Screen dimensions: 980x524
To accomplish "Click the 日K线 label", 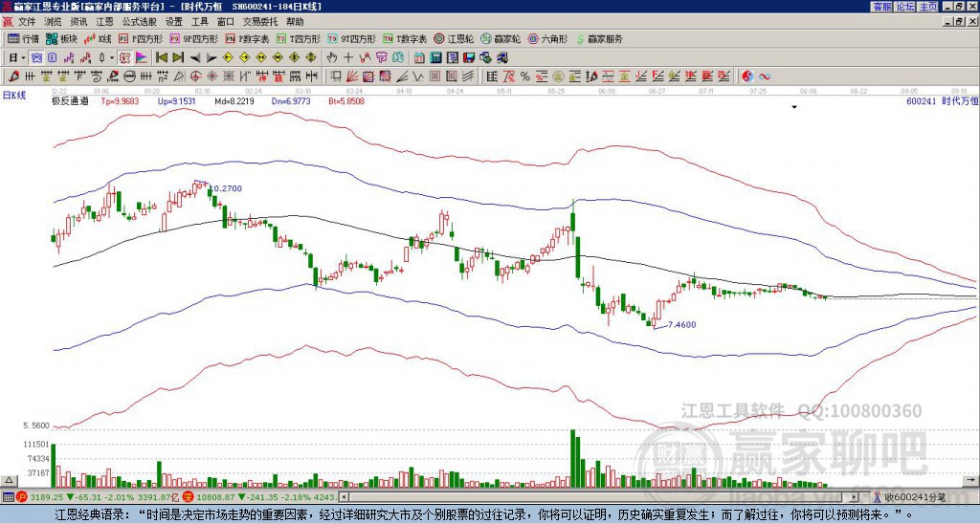I will click(14, 96).
